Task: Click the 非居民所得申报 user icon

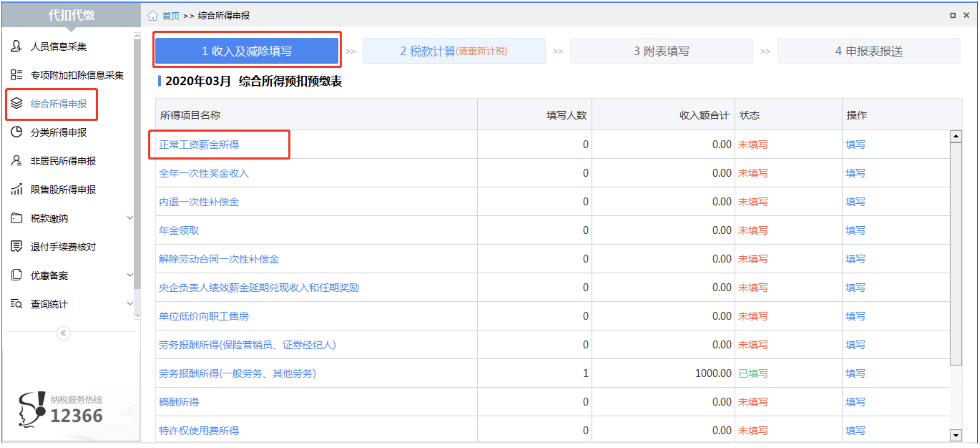Action: tap(17, 160)
